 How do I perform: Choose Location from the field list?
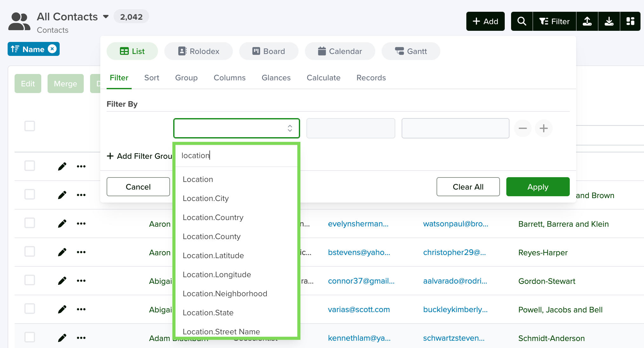point(236,179)
